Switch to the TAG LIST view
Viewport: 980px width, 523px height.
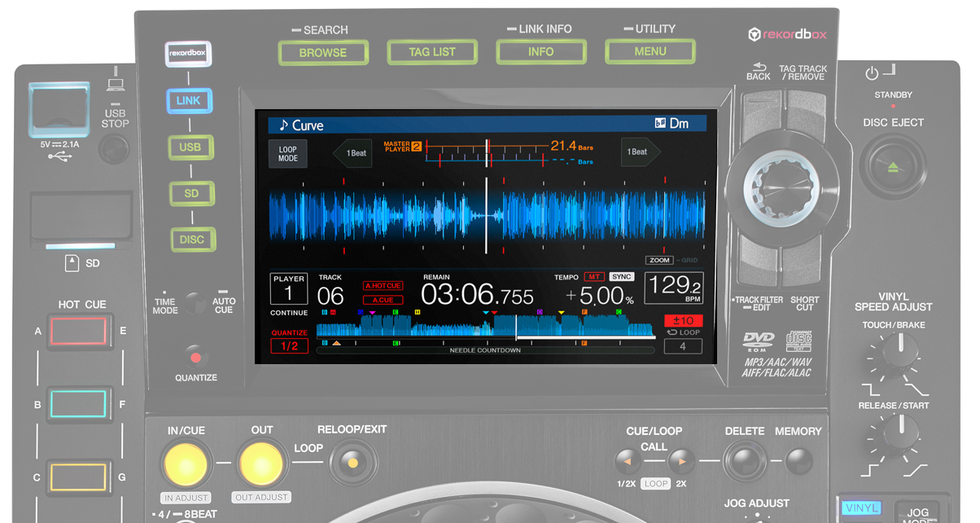[432, 51]
